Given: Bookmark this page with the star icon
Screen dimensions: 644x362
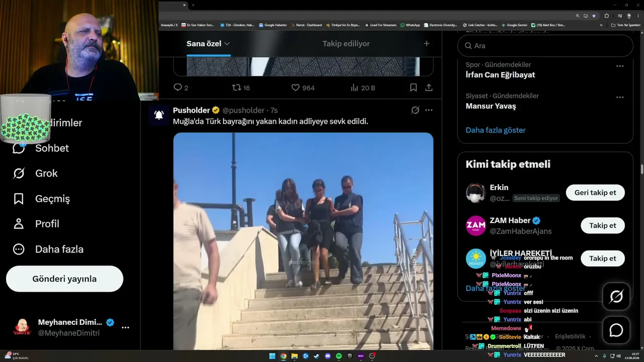Looking at the screenshot, I should pos(594,16).
